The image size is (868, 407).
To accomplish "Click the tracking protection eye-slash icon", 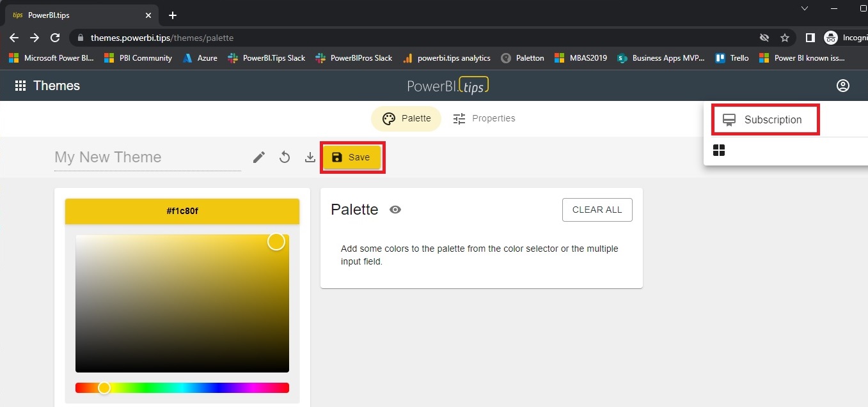I will point(764,38).
